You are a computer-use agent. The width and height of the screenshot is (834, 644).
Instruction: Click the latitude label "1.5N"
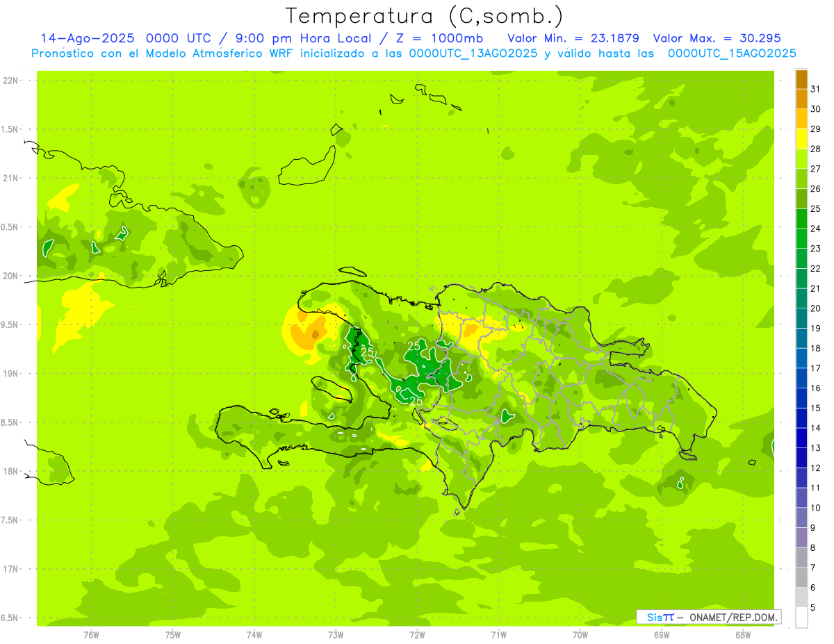(x=9, y=129)
